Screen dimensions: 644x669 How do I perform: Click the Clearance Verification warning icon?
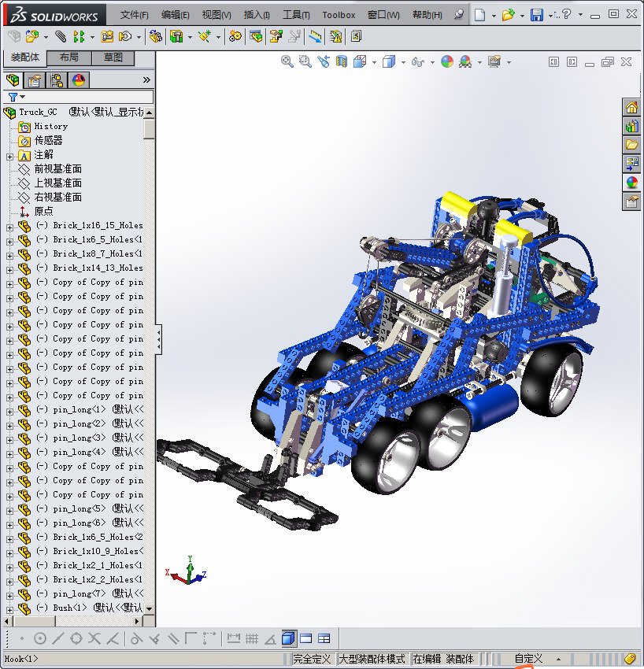coord(336,37)
